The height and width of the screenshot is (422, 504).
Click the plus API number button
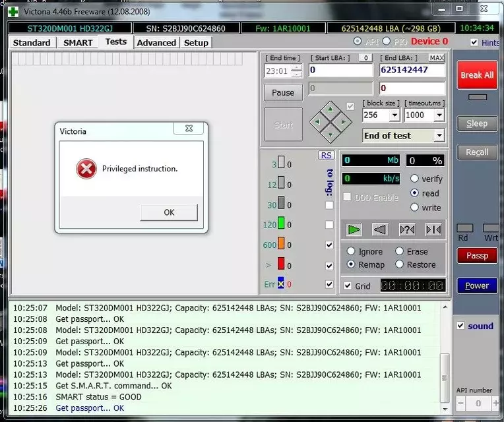[x=495, y=403]
